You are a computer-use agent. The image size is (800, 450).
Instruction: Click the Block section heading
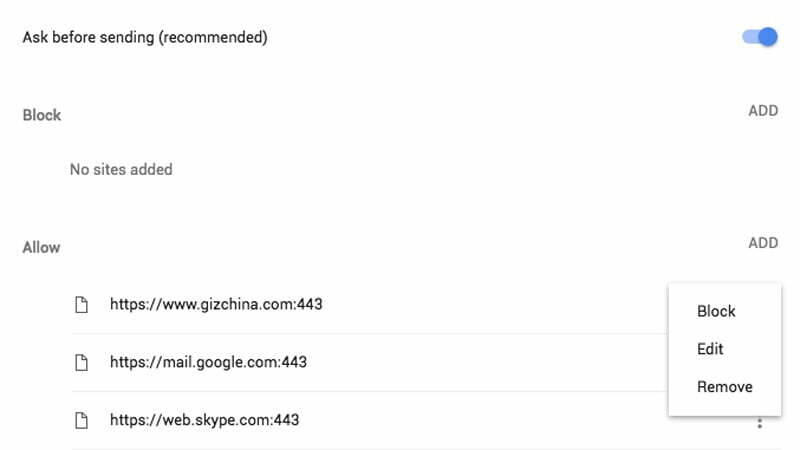click(42, 115)
